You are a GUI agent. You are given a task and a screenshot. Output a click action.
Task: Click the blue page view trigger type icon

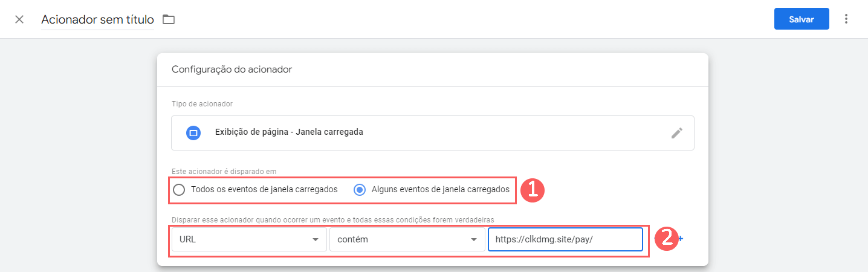pyautogui.click(x=193, y=132)
